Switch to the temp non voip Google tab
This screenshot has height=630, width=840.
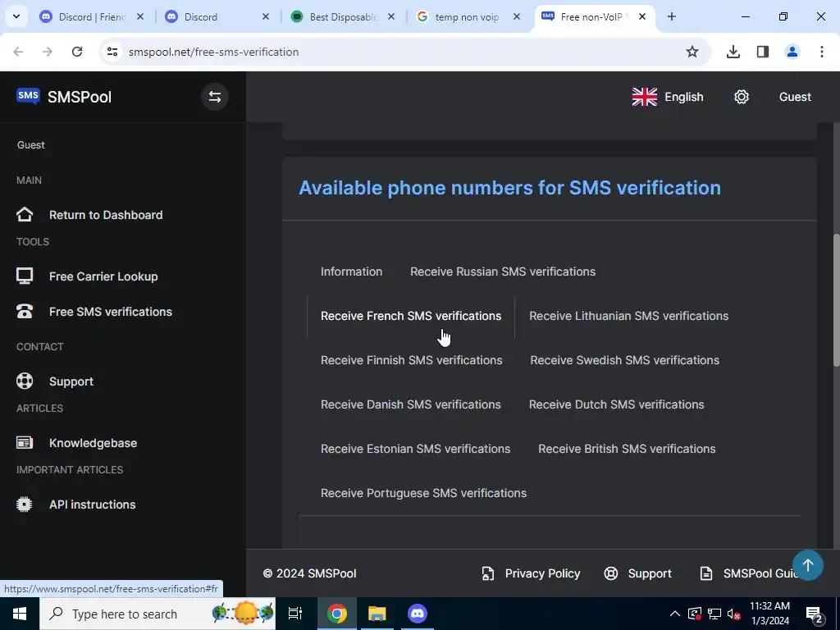pyautogui.click(x=467, y=16)
